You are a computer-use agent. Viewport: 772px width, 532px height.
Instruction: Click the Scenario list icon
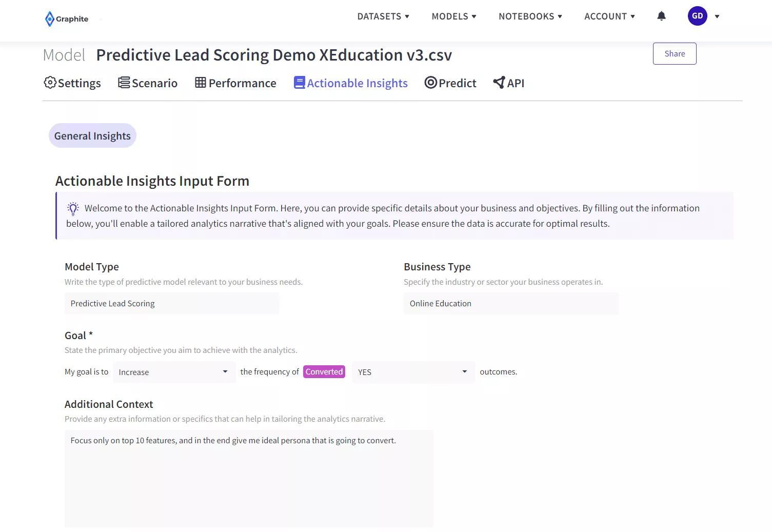coord(124,83)
